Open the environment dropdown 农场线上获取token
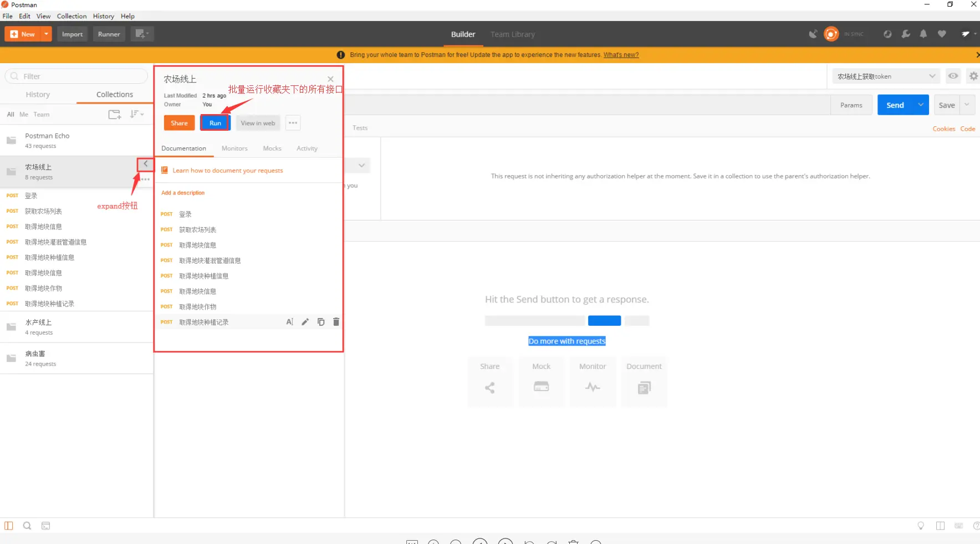The image size is (980, 544). [886, 76]
